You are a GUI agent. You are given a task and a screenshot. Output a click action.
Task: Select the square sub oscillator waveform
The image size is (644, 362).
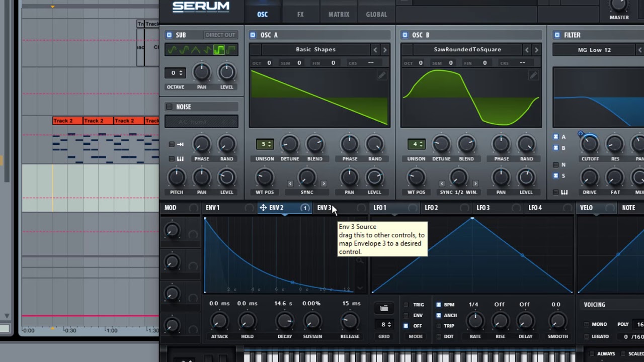(219, 50)
